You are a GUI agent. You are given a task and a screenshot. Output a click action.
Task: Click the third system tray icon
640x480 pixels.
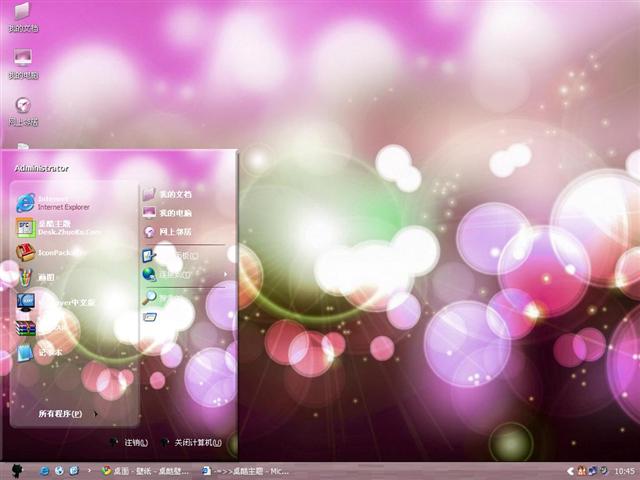coord(604,471)
